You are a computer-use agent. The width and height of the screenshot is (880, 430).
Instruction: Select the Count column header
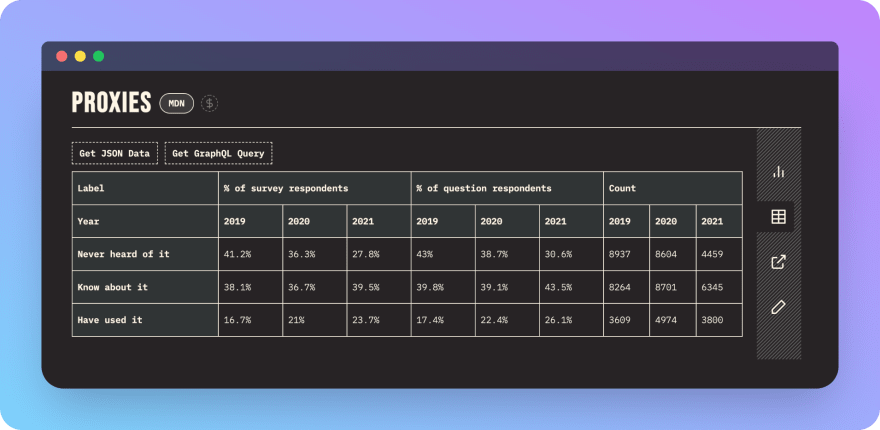click(673, 188)
